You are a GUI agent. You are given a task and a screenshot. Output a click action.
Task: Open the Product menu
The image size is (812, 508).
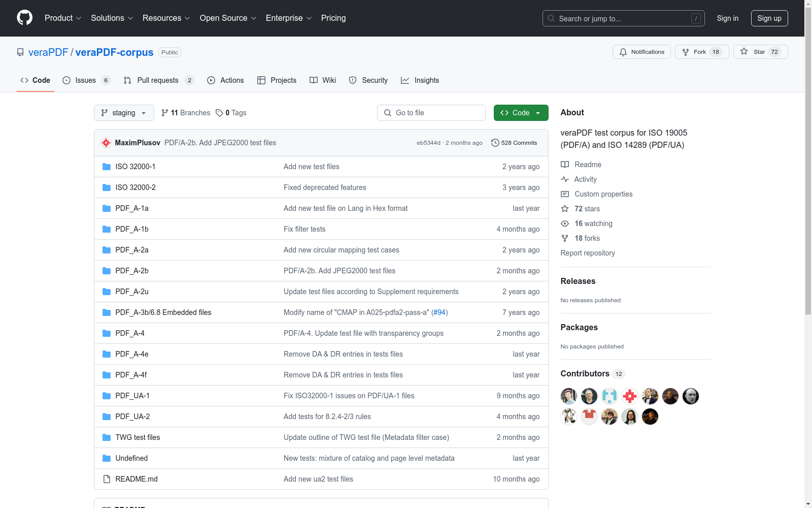pos(63,18)
